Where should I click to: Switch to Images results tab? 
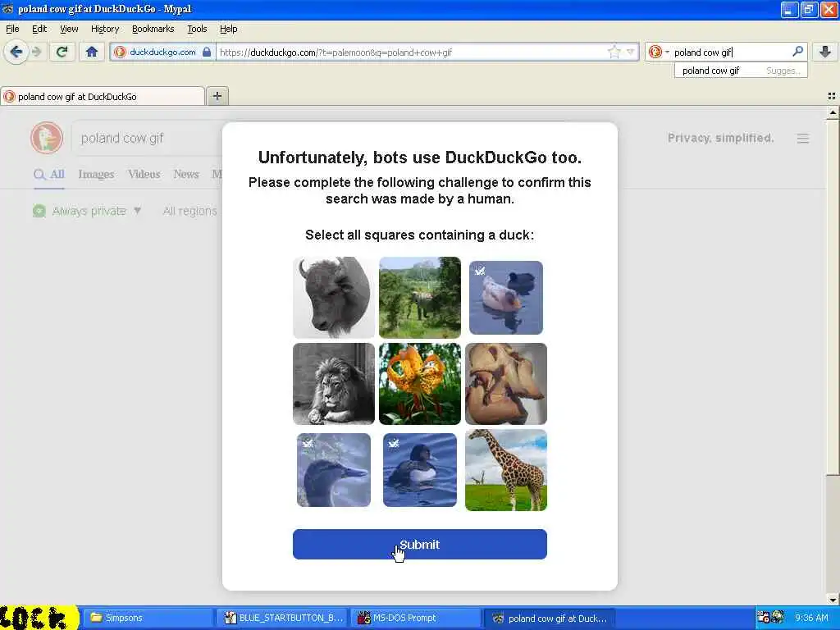[x=96, y=175]
